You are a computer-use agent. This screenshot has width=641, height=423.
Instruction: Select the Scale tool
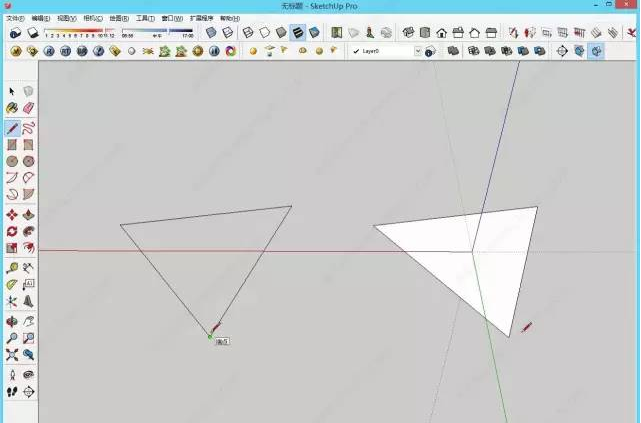click(x=12, y=248)
